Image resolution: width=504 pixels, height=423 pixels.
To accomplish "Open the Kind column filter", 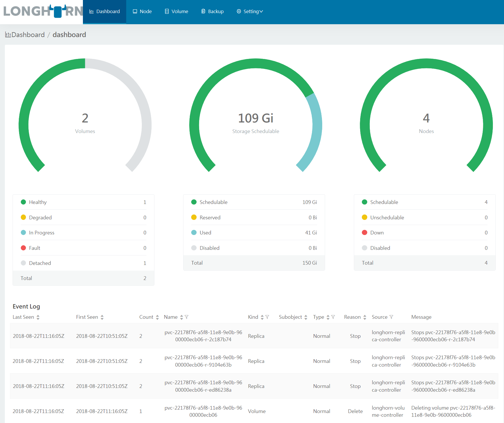I will (x=268, y=317).
